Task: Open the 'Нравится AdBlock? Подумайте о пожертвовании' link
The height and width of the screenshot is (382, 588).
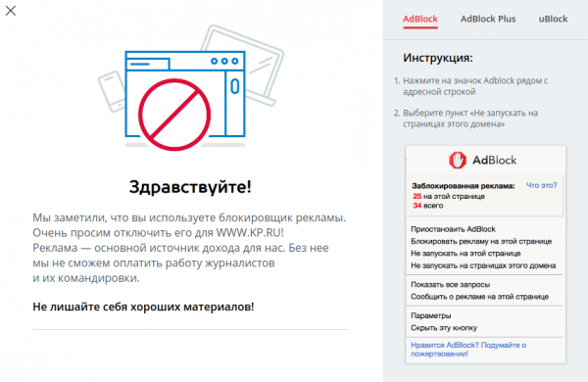Action: pyautogui.click(x=468, y=349)
